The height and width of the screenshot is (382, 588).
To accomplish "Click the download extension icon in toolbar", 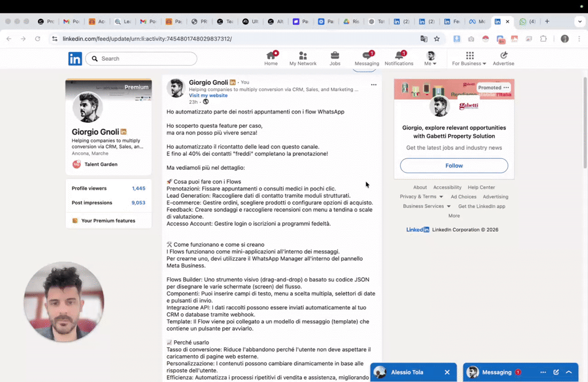I will [457, 38].
